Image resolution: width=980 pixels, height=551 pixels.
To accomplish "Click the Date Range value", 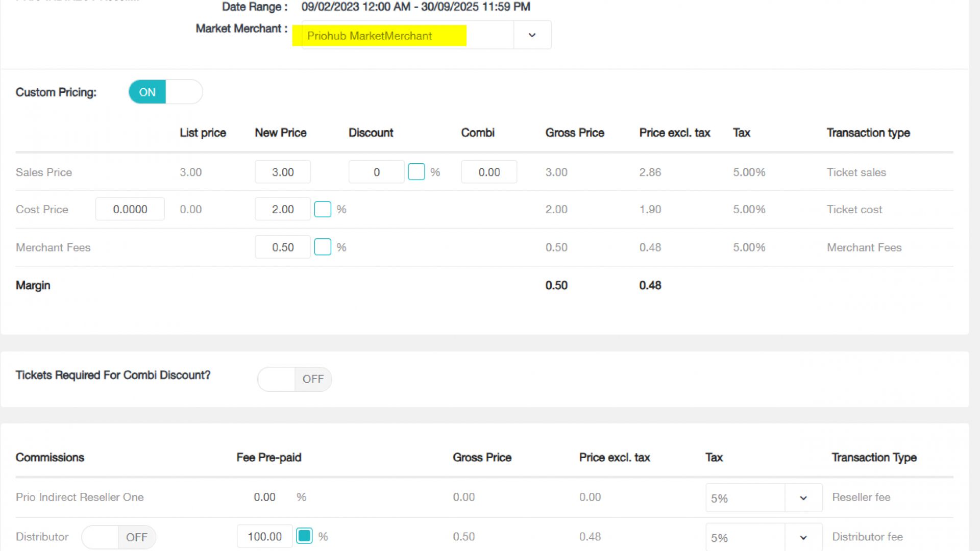I will point(415,7).
